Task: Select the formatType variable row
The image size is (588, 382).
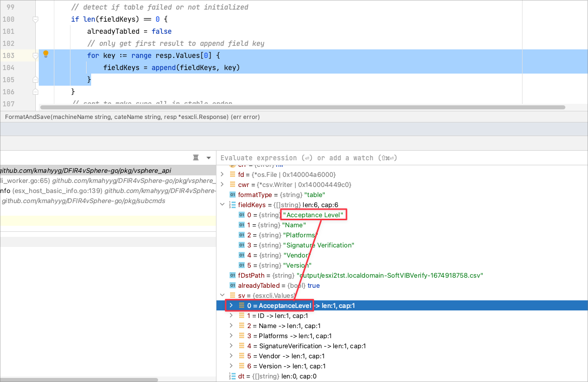Action: [x=402, y=195]
